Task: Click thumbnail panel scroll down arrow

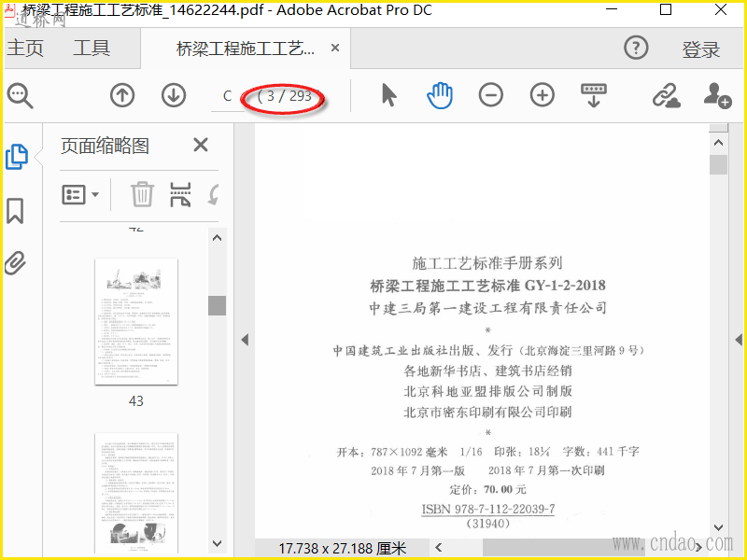Action: click(x=218, y=543)
